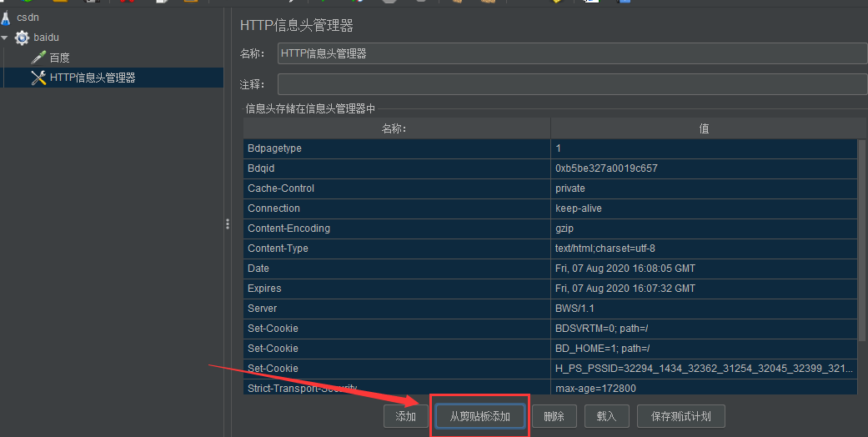Click the 添加 button
The height and width of the screenshot is (437, 868).
click(406, 416)
